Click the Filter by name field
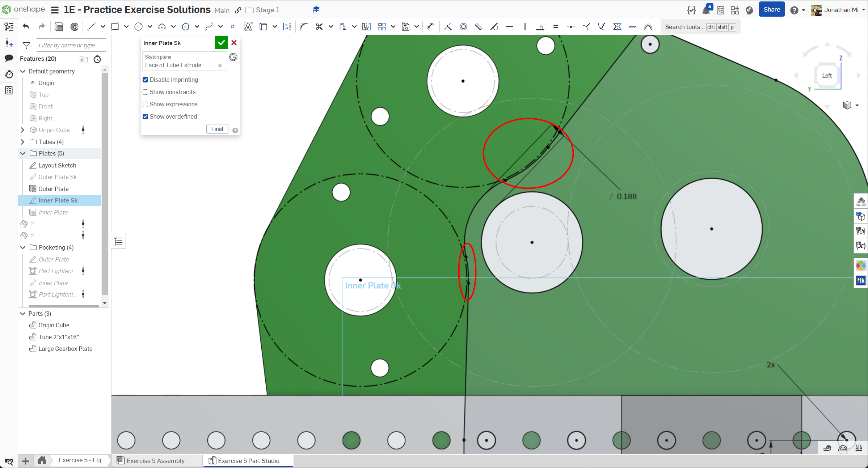Screen dimensions: 868x468 pos(71,45)
